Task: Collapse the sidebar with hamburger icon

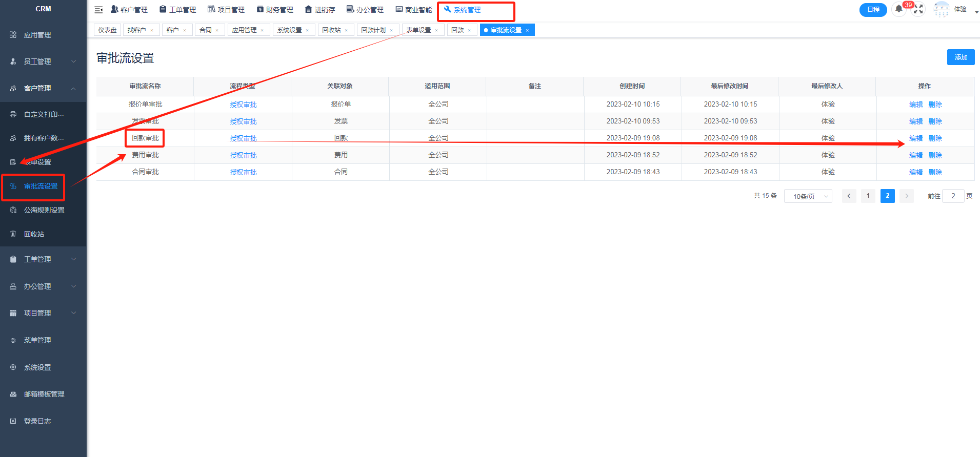Action: [x=99, y=10]
